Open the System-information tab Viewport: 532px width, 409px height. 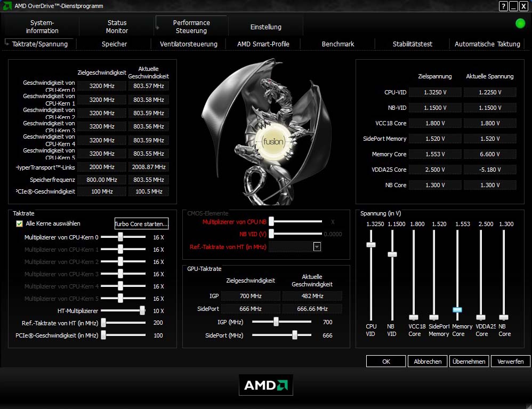pyautogui.click(x=42, y=27)
